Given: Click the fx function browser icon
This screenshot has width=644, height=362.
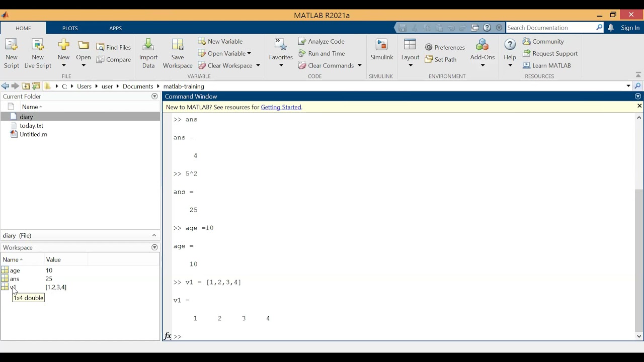Looking at the screenshot, I should pyautogui.click(x=168, y=336).
